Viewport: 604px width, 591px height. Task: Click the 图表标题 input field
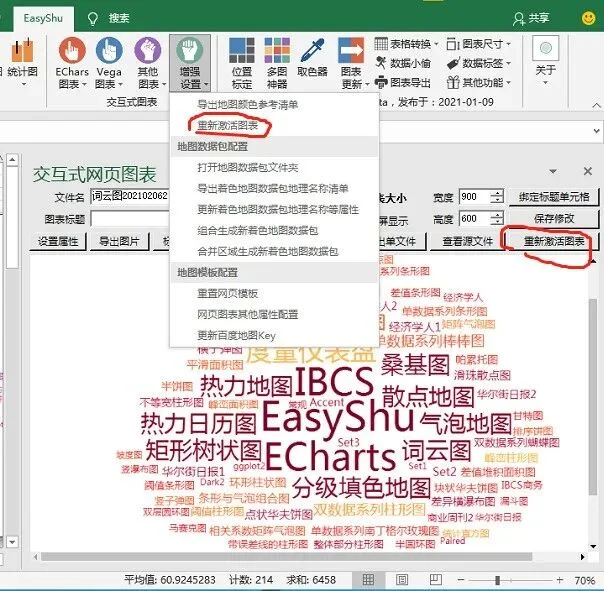click(130, 219)
